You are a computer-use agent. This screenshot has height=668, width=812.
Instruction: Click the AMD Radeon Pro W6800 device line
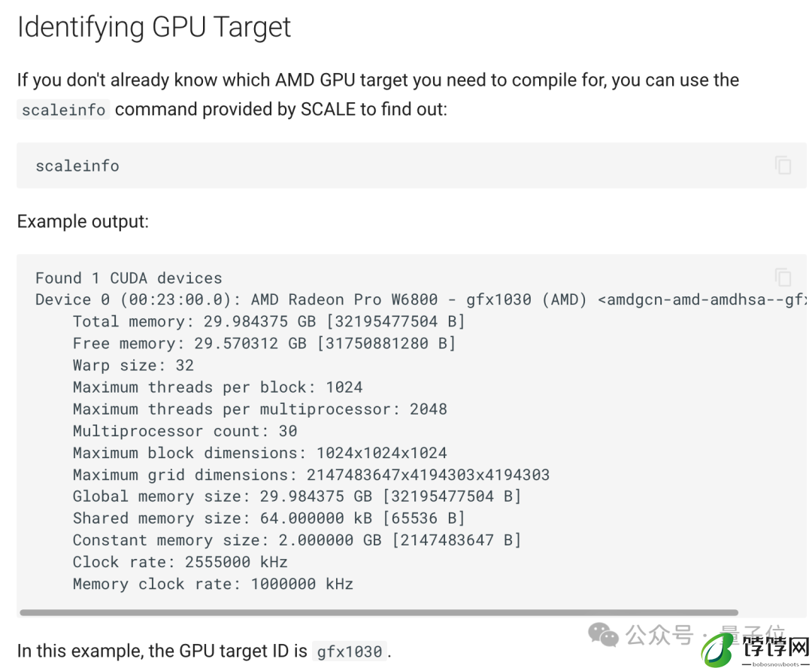pyautogui.click(x=420, y=299)
